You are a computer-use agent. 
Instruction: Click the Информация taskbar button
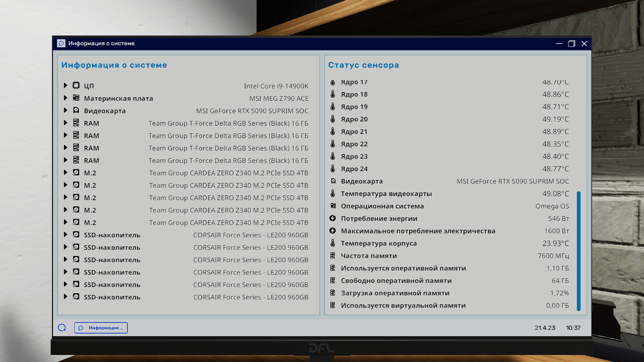(101, 328)
